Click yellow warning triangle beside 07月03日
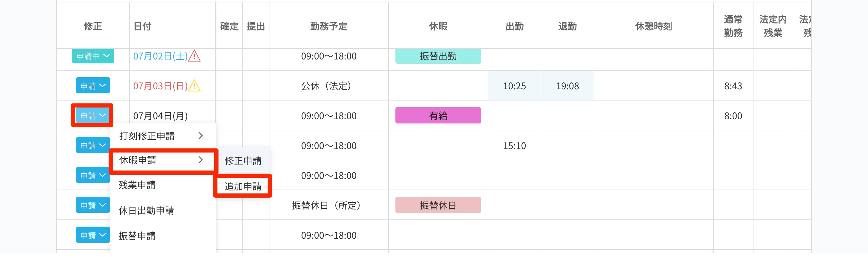 click(194, 86)
